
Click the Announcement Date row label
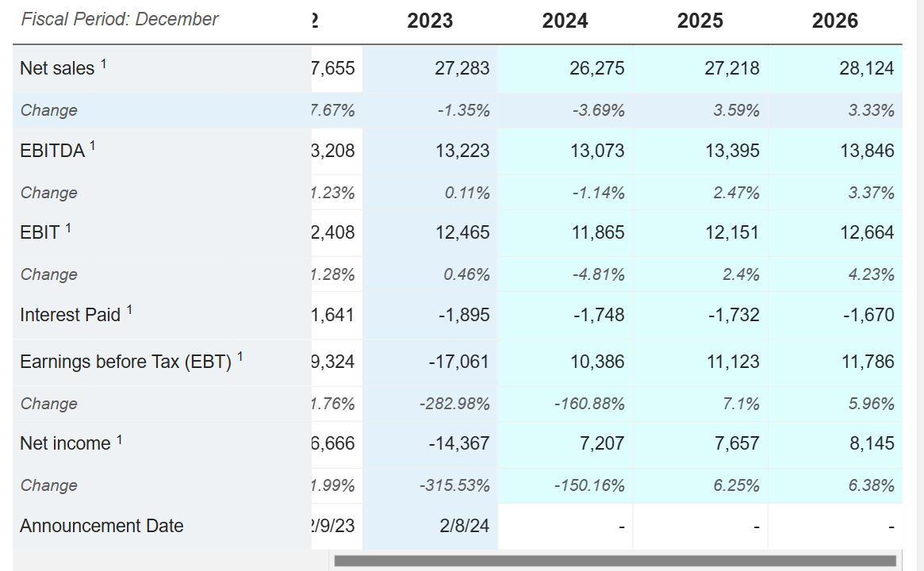(x=102, y=526)
